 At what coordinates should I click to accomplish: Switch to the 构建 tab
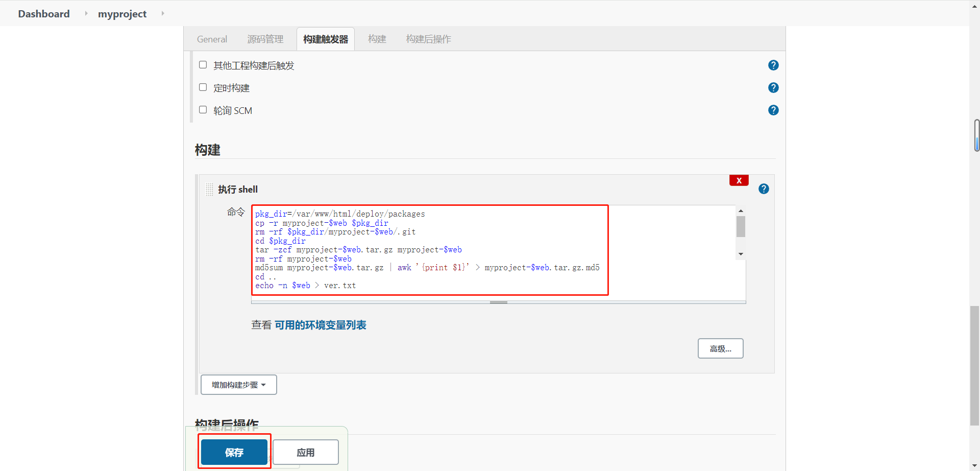pyautogui.click(x=377, y=39)
